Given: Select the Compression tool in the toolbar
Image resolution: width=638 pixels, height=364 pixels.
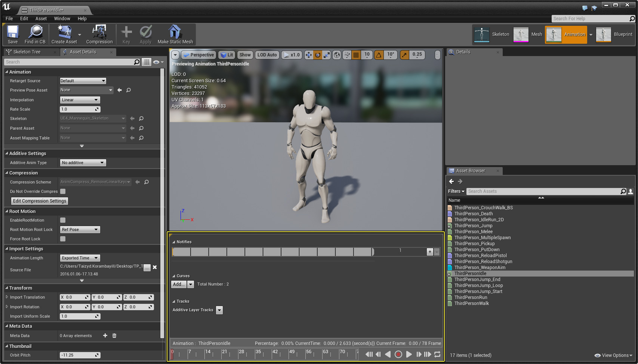Looking at the screenshot, I should coord(99,34).
